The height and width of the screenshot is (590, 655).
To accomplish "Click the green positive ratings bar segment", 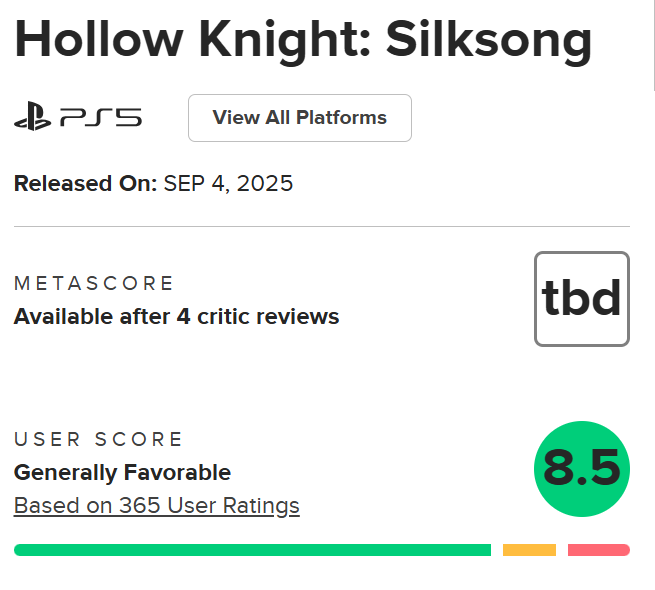I will 252,550.
